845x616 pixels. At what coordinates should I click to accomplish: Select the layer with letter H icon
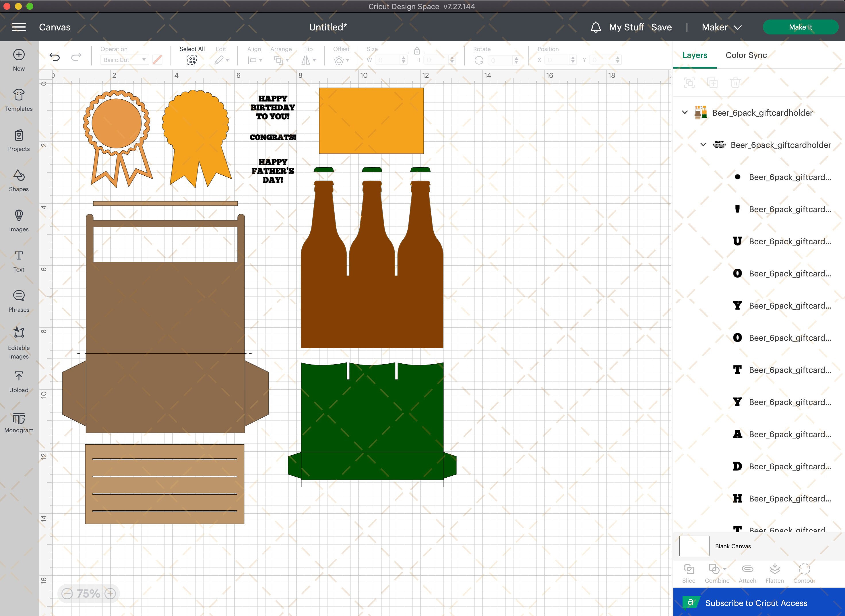point(782,498)
